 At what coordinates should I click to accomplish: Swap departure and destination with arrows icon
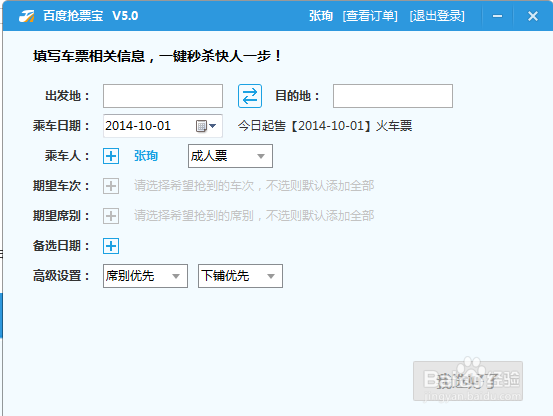pos(250,96)
